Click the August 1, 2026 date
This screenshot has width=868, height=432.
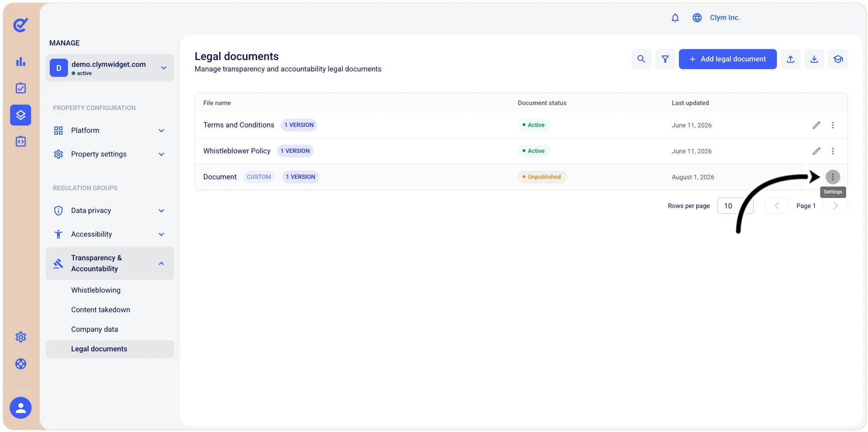[x=693, y=177]
